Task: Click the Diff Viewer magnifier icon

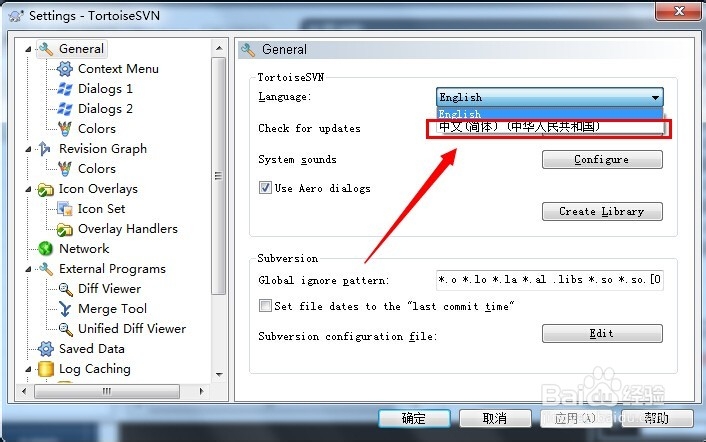Action: click(x=66, y=289)
